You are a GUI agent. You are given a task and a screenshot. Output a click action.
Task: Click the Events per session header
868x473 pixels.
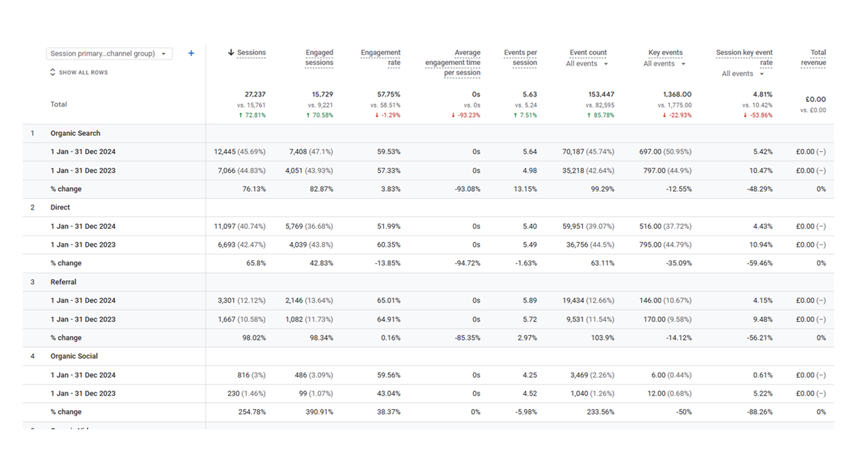520,57
